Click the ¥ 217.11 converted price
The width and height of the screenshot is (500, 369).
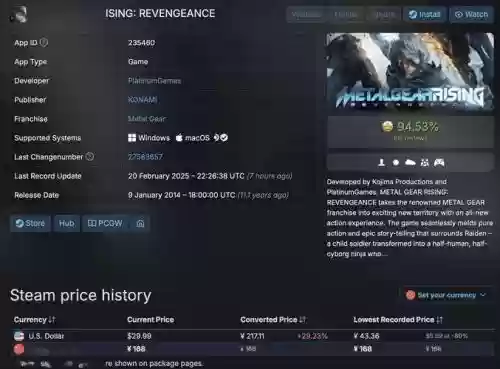coord(252,336)
